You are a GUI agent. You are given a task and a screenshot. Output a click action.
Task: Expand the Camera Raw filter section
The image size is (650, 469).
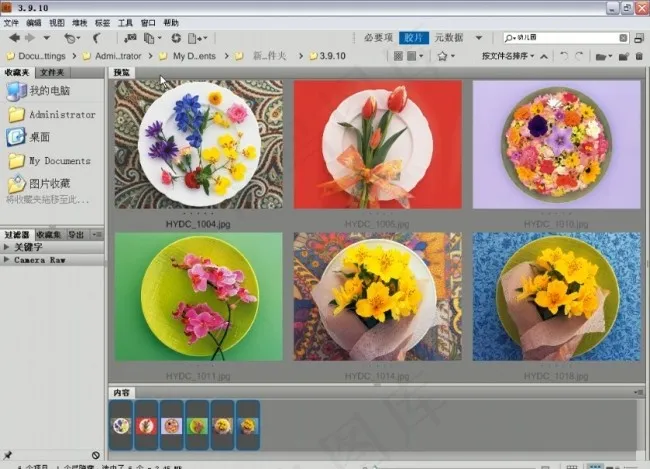[x=38, y=259]
